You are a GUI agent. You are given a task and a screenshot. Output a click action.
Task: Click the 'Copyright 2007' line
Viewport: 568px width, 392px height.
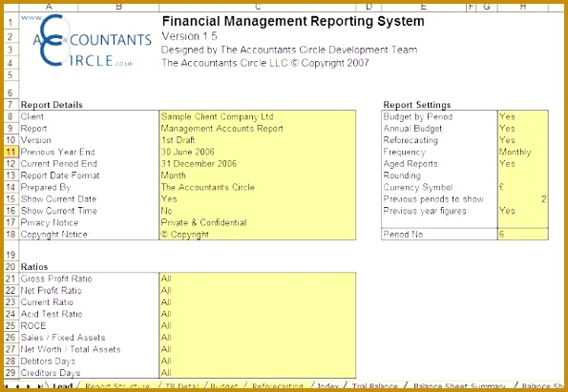coord(265,63)
